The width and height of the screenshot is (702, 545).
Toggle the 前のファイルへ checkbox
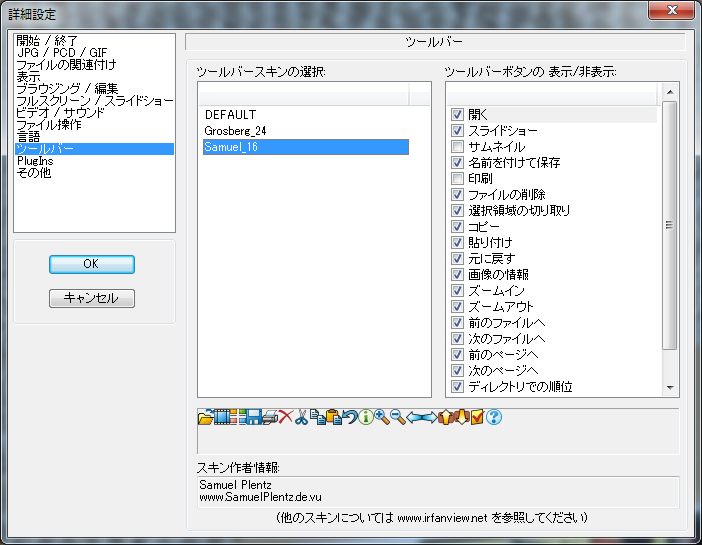click(x=457, y=322)
